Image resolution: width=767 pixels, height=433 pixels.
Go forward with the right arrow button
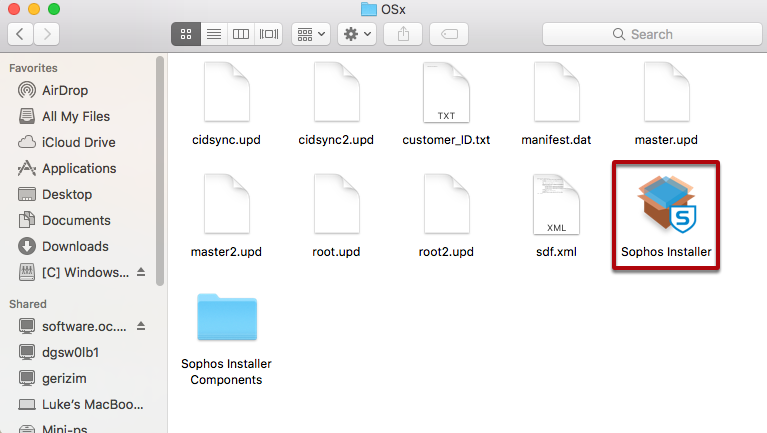pyautogui.click(x=46, y=34)
